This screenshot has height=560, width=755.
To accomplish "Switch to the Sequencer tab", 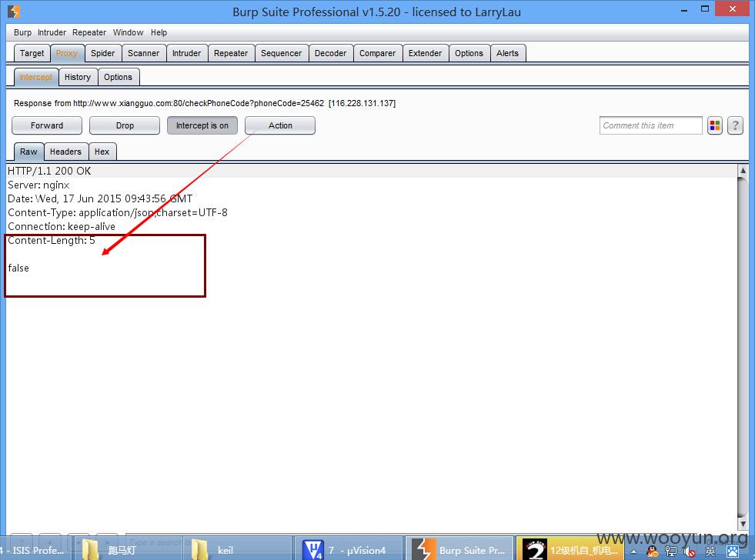I will click(281, 53).
